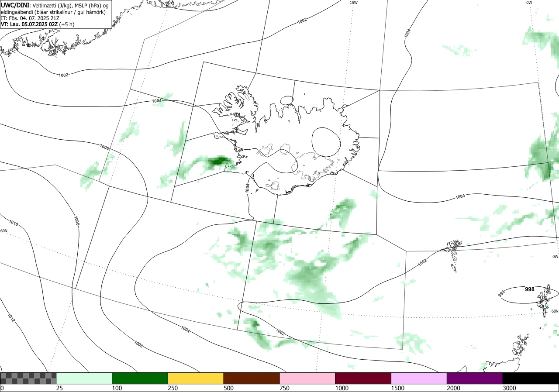Select the pale green 25–100 legend swatch
Image resolution: width=559 pixels, height=392 pixels.
84,378
